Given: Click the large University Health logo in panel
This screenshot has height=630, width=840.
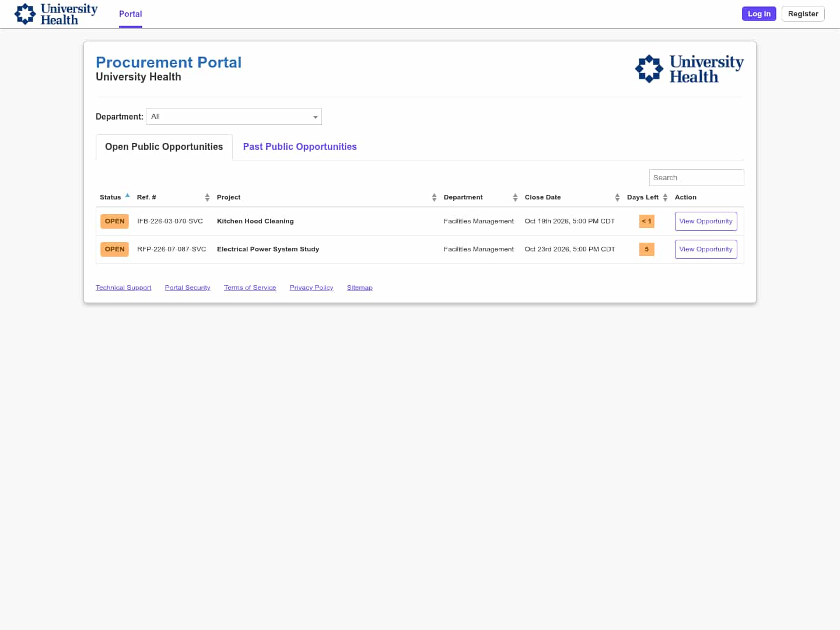Looking at the screenshot, I should (x=689, y=69).
